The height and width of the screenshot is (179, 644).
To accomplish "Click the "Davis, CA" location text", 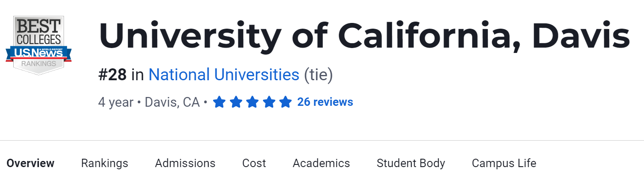I will [x=172, y=102].
